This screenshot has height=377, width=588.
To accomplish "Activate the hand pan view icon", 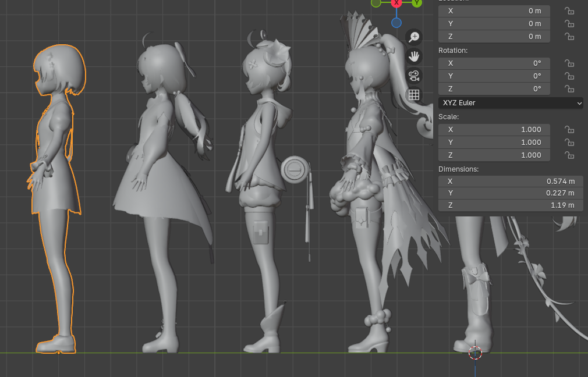I will (x=414, y=56).
